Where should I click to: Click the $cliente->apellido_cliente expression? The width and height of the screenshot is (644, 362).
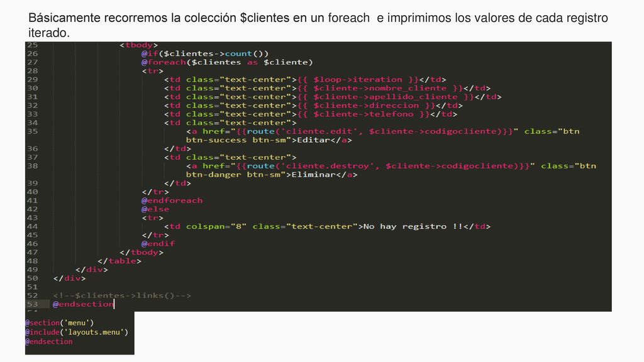386,97
